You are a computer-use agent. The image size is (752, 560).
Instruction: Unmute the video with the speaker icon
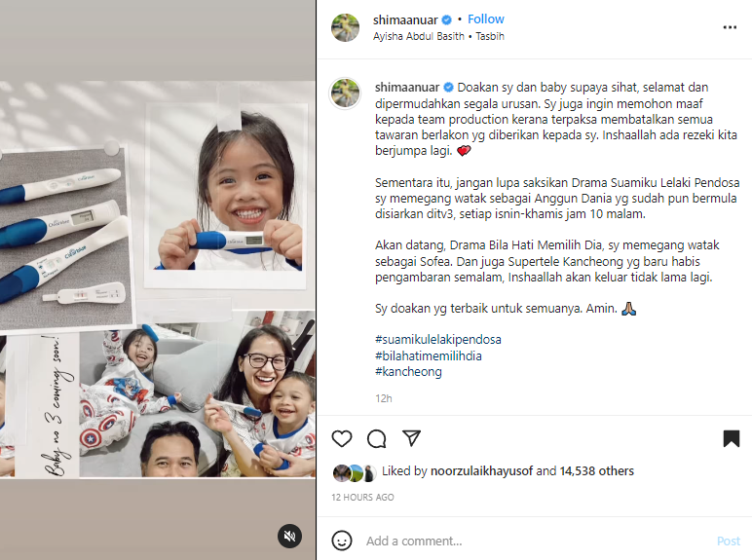tap(289, 536)
